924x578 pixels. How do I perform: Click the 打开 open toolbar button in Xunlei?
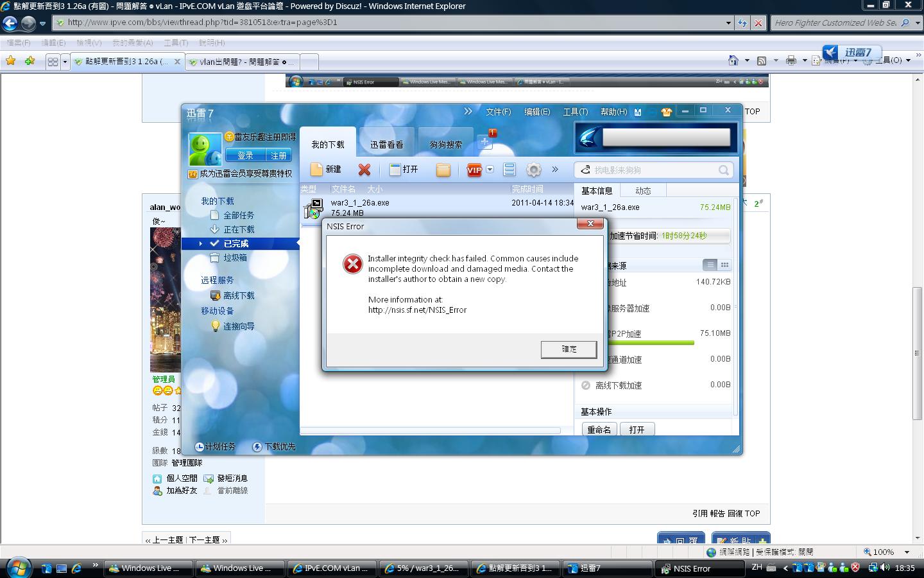coord(404,170)
